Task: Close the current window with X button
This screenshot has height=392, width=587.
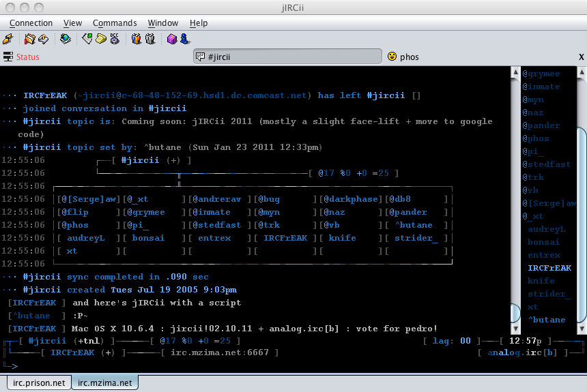Action: 581,57
